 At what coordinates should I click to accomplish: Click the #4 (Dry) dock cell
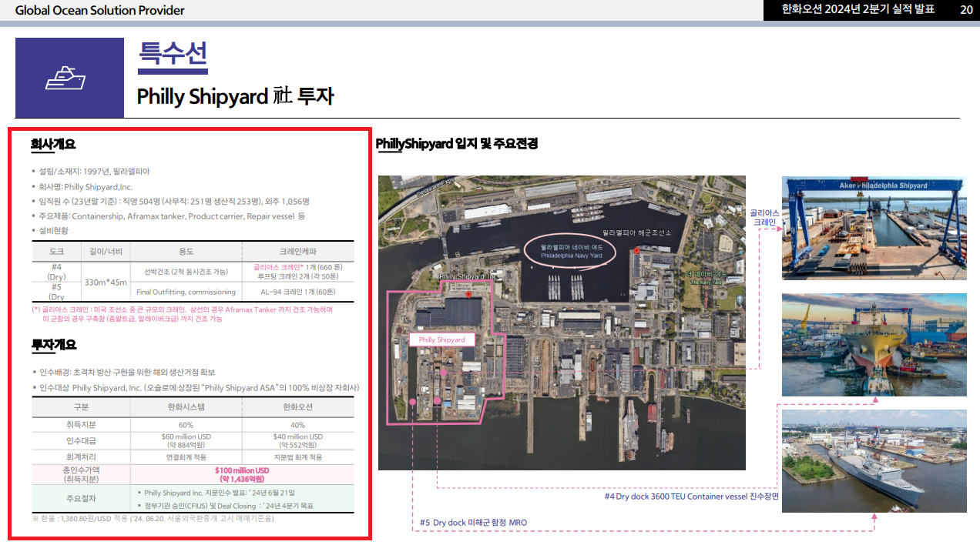(56, 271)
